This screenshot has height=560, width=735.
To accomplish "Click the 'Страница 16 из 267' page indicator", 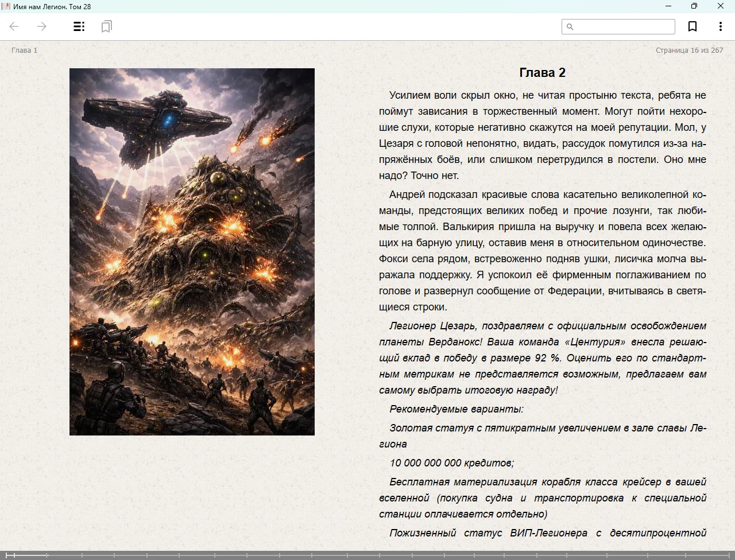I will click(x=689, y=50).
